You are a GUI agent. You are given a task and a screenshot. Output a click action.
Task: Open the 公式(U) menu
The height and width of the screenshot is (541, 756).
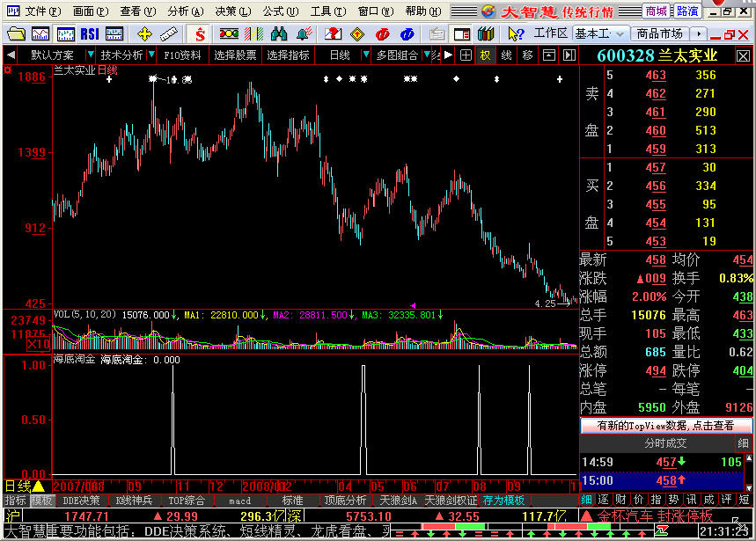tap(281, 11)
